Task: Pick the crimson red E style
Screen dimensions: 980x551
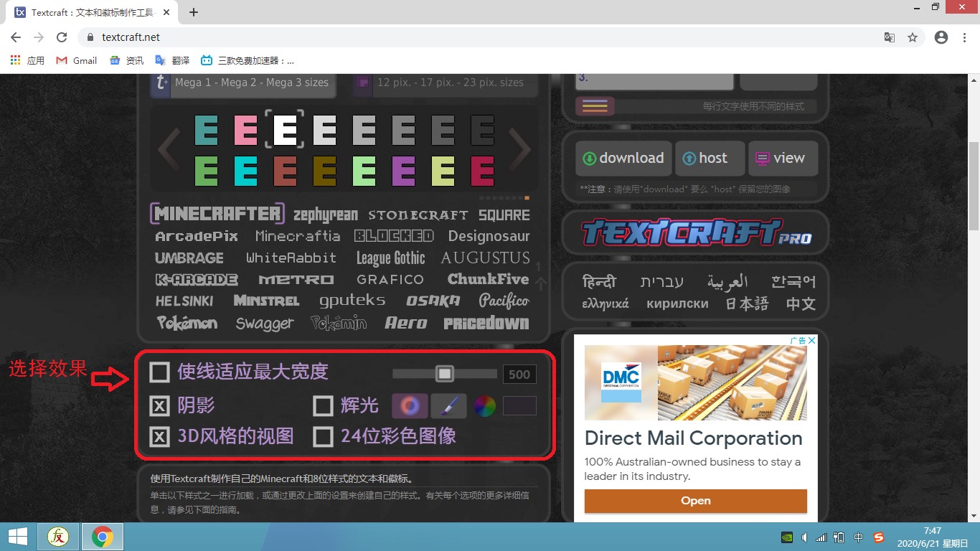Action: click(x=482, y=171)
